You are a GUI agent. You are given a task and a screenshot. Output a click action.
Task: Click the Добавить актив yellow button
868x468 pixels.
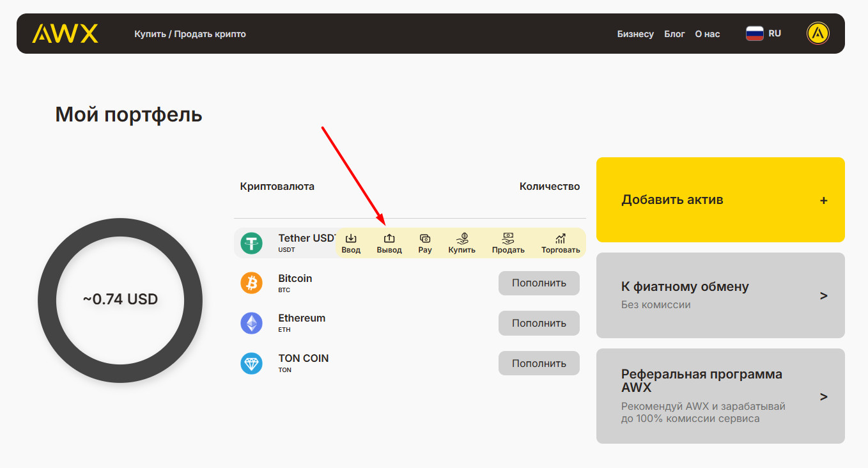click(720, 200)
